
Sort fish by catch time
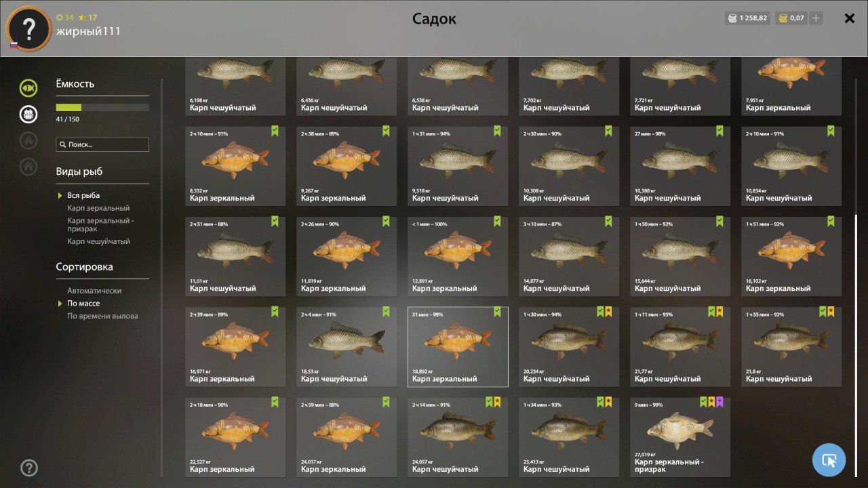tap(102, 316)
